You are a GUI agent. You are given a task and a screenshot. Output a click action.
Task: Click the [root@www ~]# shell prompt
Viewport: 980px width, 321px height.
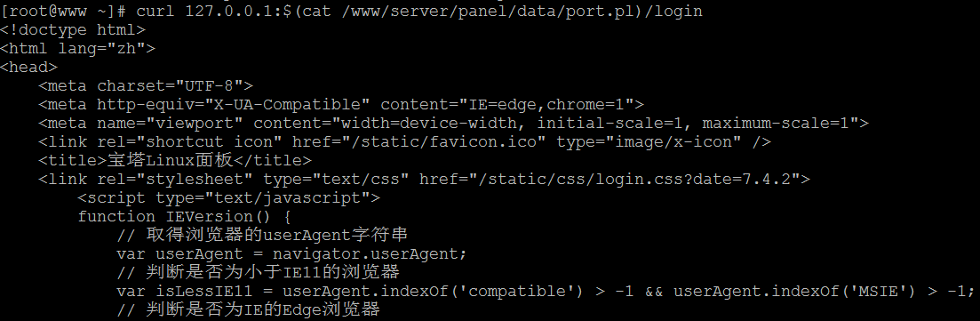click(x=64, y=12)
